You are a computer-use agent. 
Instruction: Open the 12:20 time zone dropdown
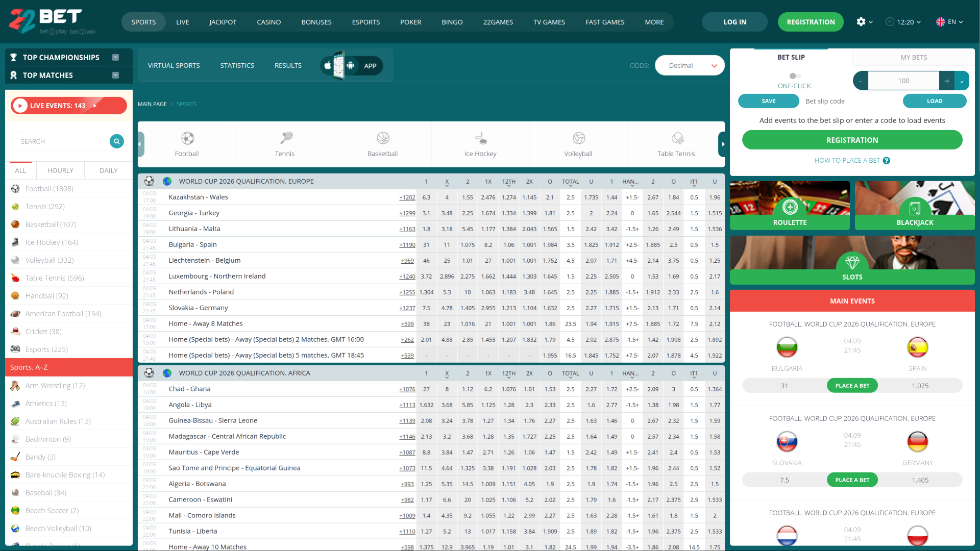click(903, 22)
